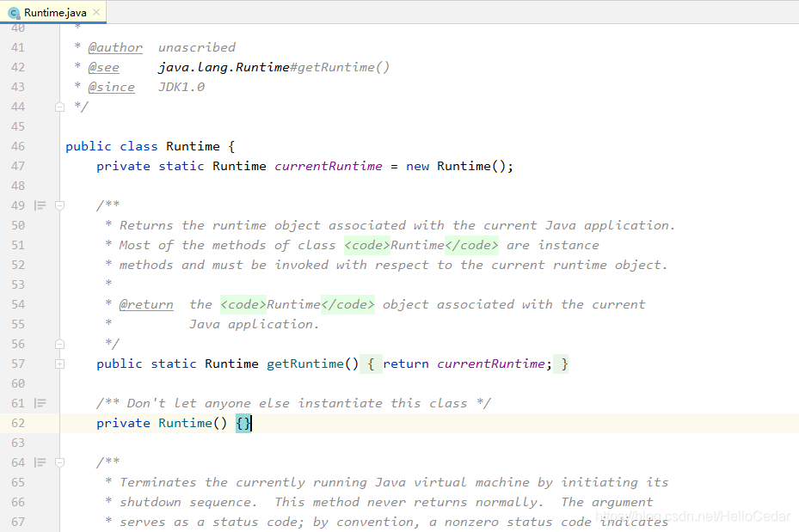Select the Runtime.java editor tab

pyautogui.click(x=53, y=12)
